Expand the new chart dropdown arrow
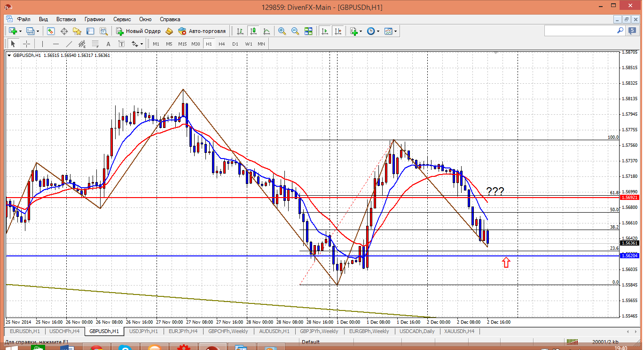Screen dimensions: 644x350 coord(20,31)
